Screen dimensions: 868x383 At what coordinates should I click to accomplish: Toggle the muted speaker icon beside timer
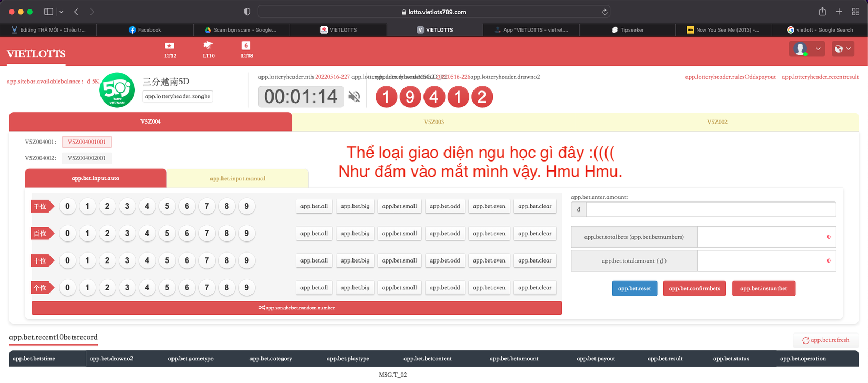[x=354, y=96]
